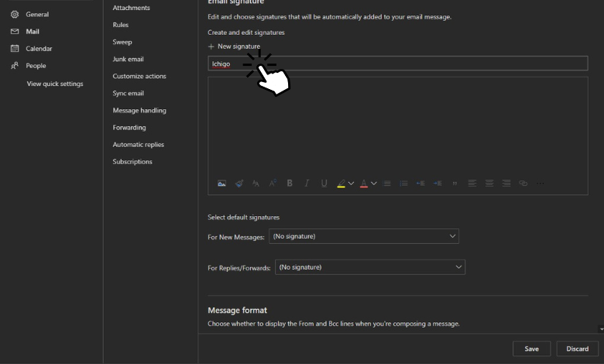Image resolution: width=604 pixels, height=364 pixels.
Task: Click inside the signature body editor
Action: coord(398,125)
